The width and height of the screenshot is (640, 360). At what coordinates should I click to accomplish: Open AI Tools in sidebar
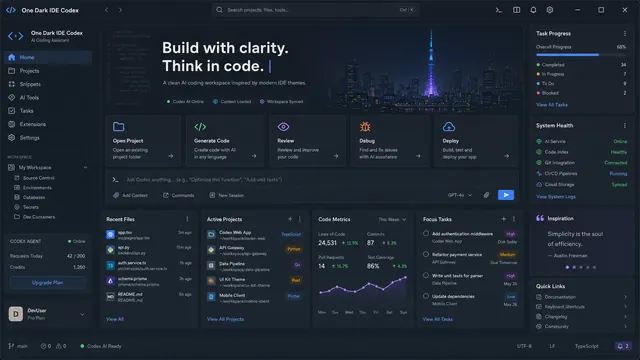[x=48, y=98]
